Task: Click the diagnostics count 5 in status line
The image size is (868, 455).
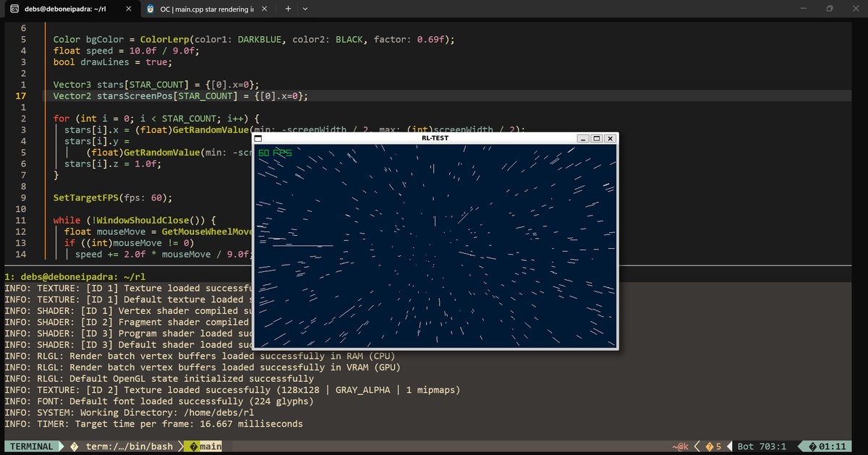Action: coord(713,446)
